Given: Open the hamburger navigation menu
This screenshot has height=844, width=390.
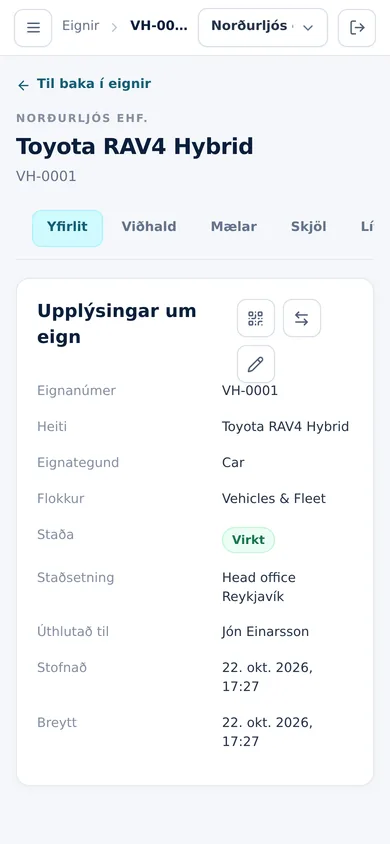Looking at the screenshot, I should [x=33, y=27].
